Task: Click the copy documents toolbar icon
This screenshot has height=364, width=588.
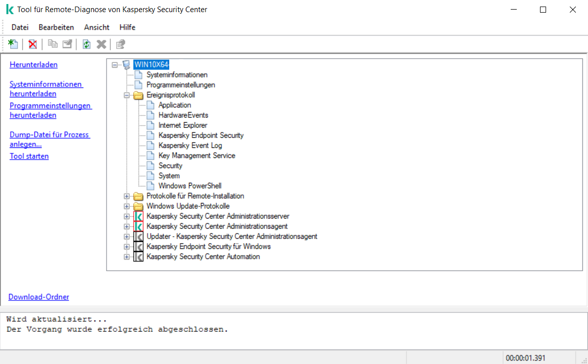Action: 53,44
